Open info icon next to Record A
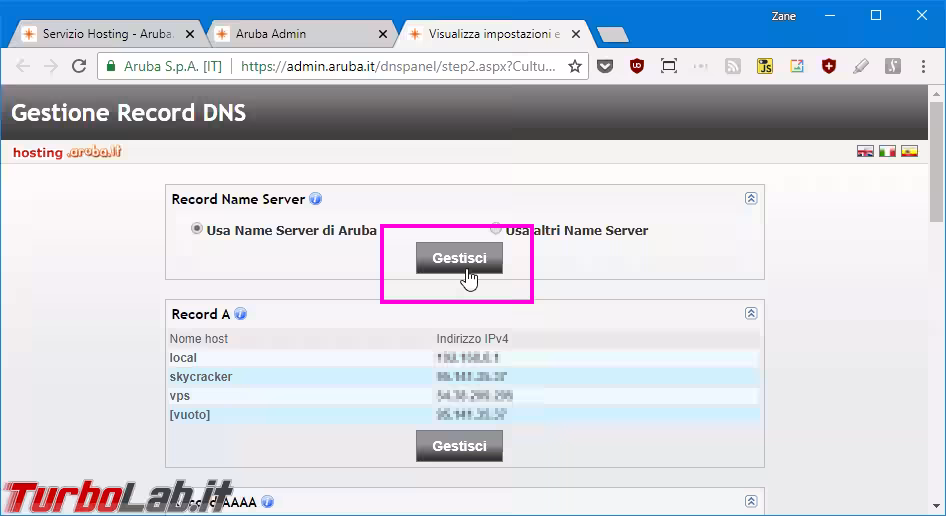 click(241, 314)
